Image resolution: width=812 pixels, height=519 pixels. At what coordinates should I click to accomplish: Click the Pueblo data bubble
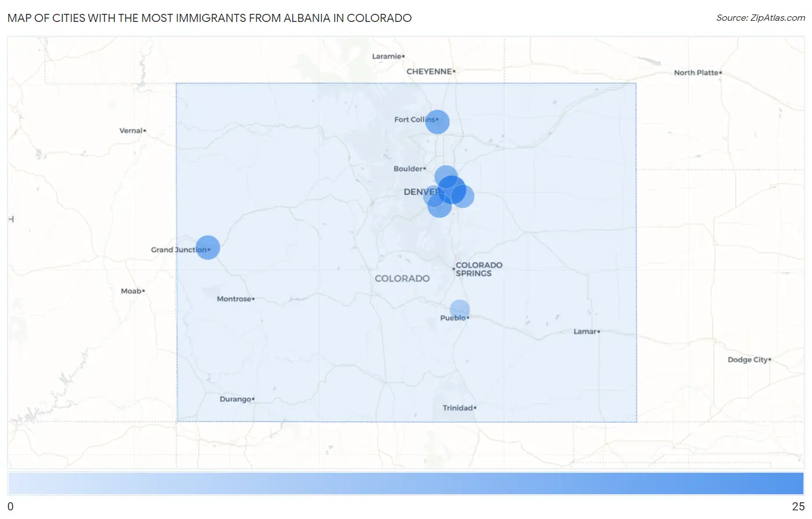click(x=460, y=310)
